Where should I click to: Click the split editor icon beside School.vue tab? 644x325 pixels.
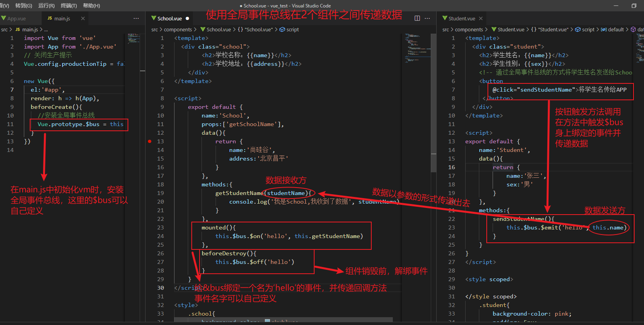(x=417, y=18)
